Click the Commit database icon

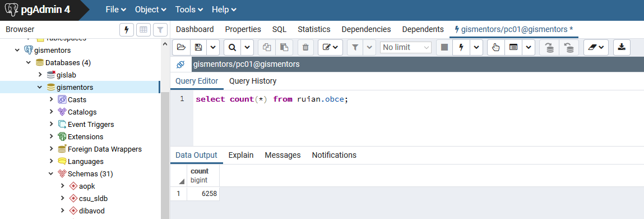click(549, 47)
